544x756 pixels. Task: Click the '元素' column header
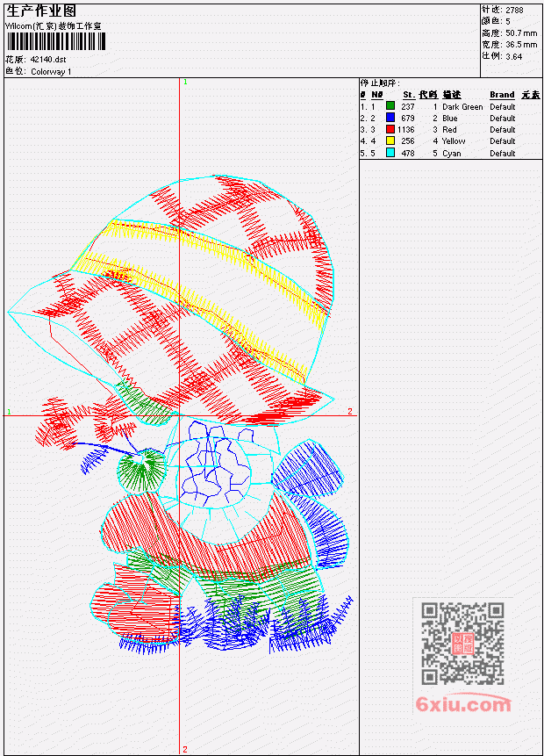tap(531, 95)
